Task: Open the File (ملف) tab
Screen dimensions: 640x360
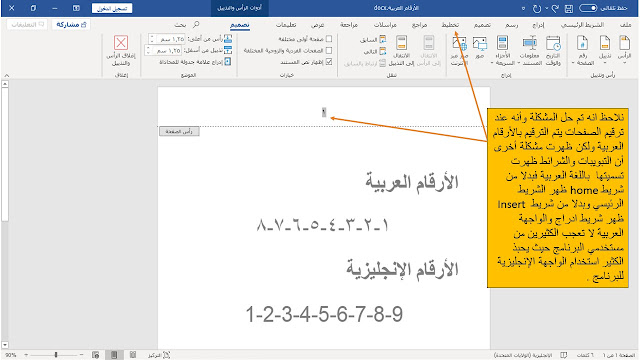Action: click(x=625, y=25)
